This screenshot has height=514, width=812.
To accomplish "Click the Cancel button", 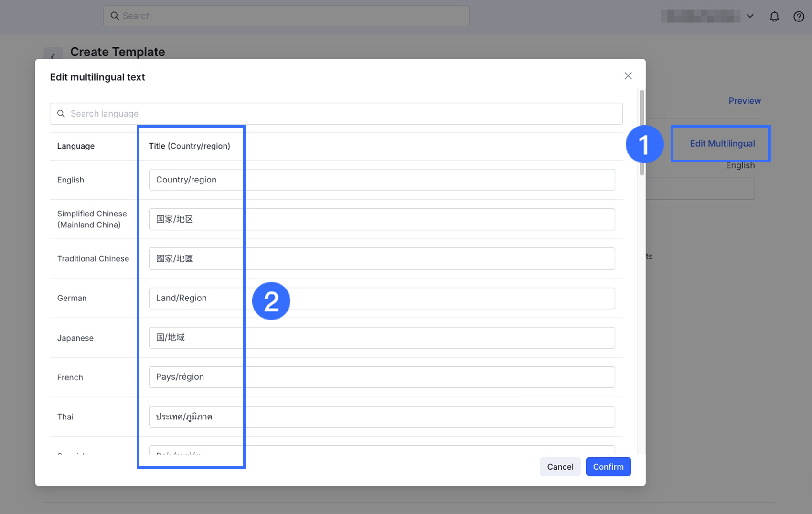I will point(560,467).
